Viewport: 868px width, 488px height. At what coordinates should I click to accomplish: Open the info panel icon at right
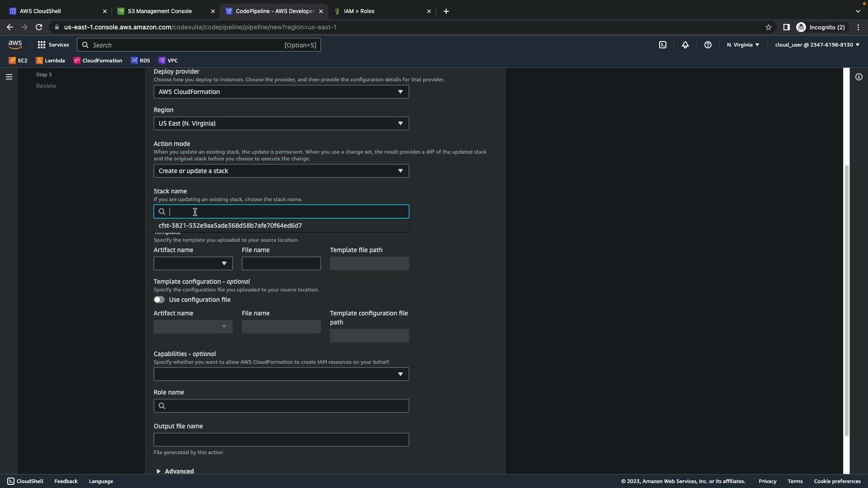(x=859, y=77)
